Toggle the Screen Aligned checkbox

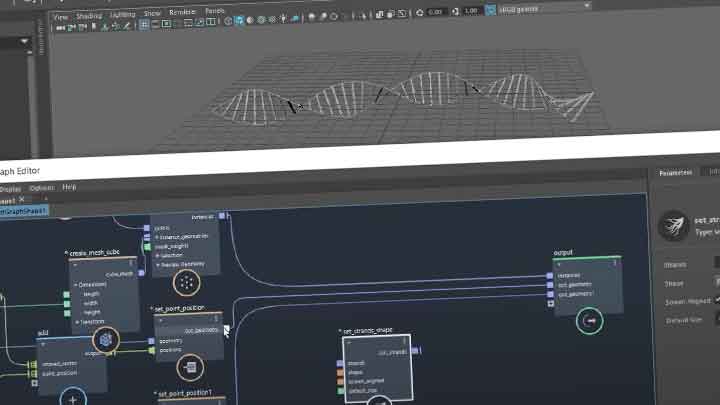[717, 299]
